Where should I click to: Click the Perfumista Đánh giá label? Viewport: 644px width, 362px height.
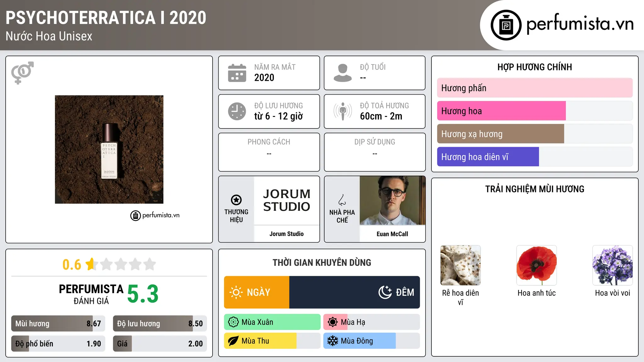tap(91, 294)
